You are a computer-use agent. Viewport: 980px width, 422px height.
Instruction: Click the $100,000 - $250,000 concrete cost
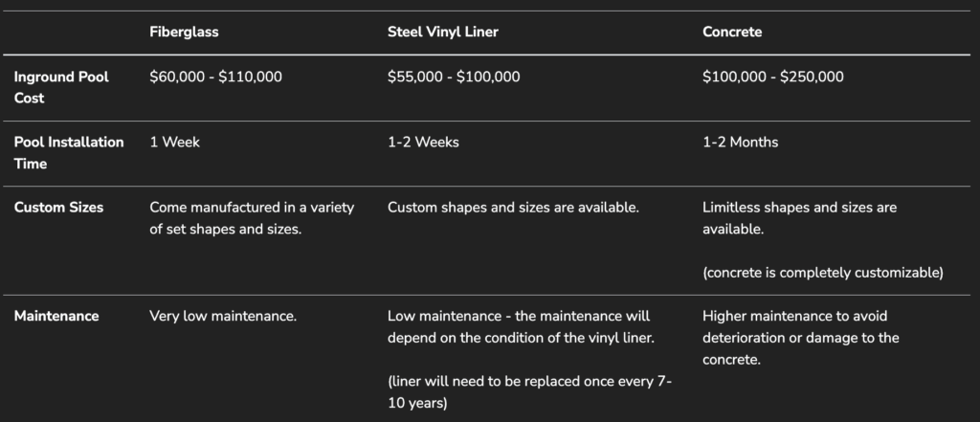click(x=773, y=77)
